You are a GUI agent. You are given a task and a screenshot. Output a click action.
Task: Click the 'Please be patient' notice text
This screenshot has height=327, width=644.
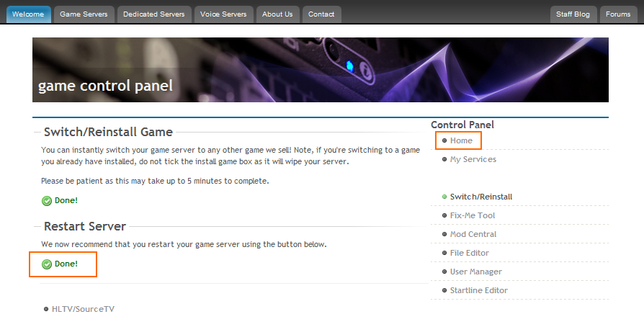click(x=155, y=181)
